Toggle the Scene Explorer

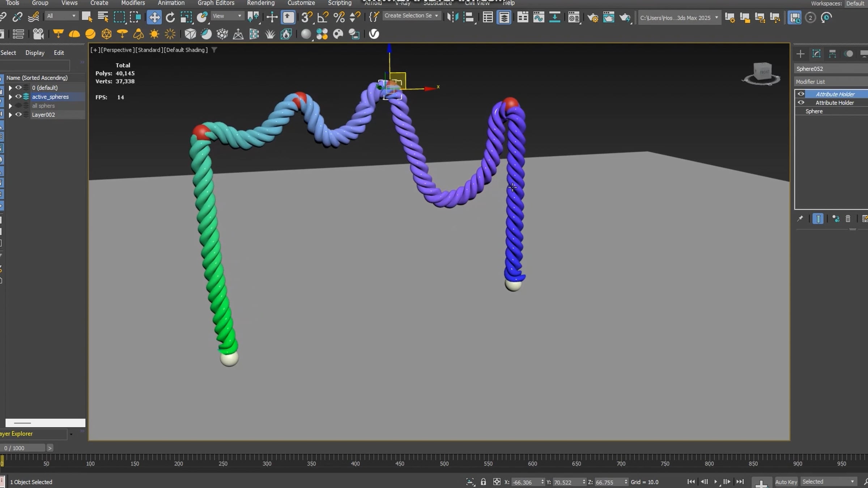coord(488,17)
